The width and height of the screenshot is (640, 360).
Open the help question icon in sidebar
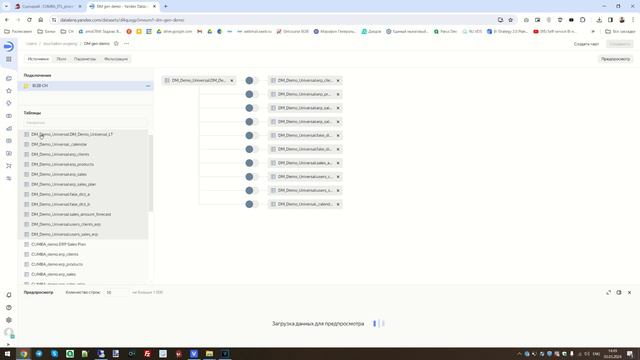pyautogui.click(x=9, y=308)
